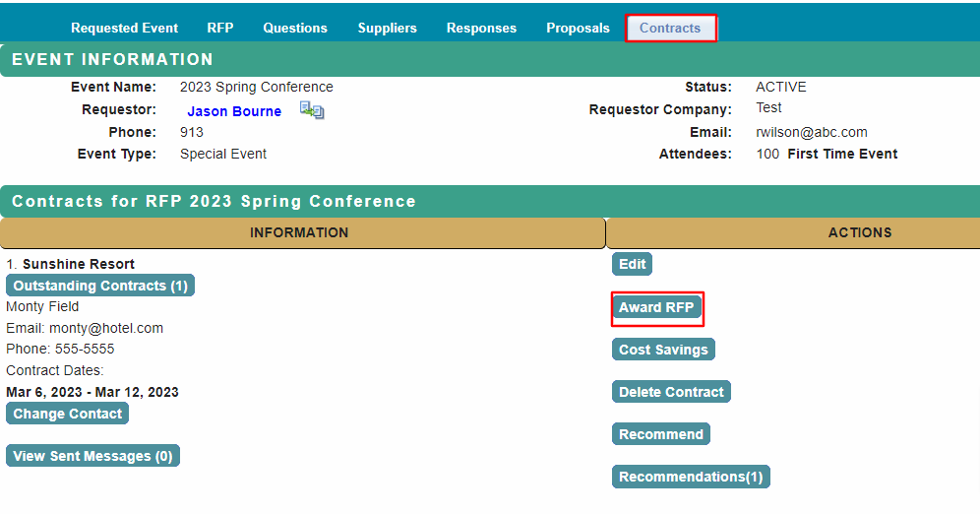Expand Outstanding Contracts (1)
Image resolution: width=980 pixels, height=514 pixels.
100,286
